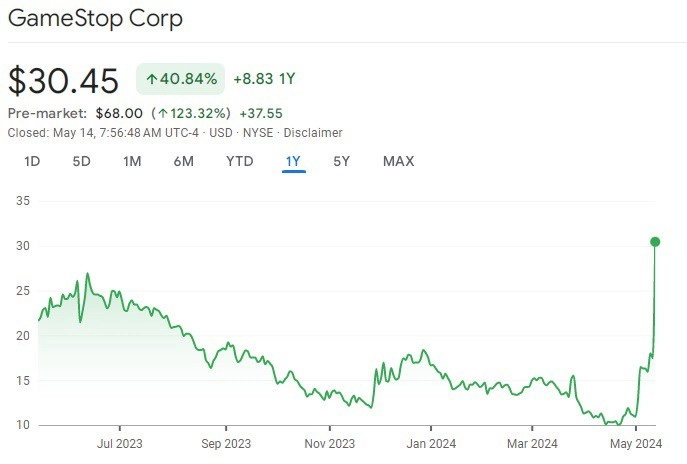Switch chart to 5Y range
Viewport: 687px width, 464px height.
(342, 161)
